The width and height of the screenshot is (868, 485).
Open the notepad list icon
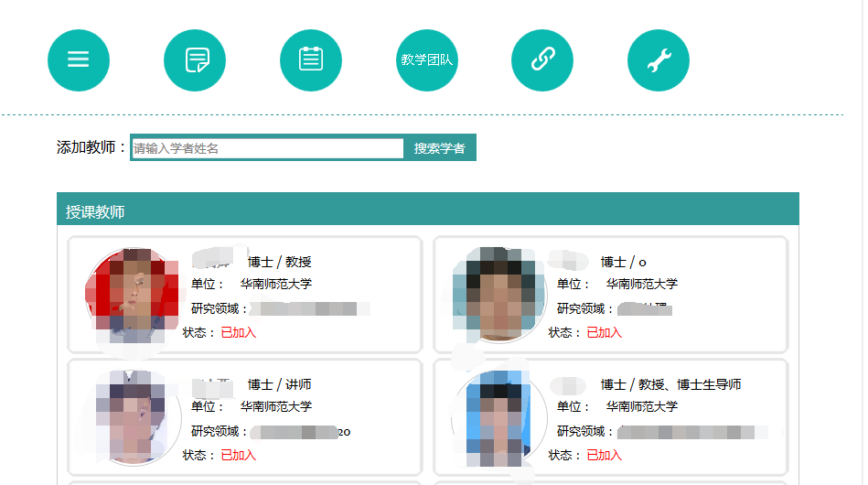tap(311, 60)
